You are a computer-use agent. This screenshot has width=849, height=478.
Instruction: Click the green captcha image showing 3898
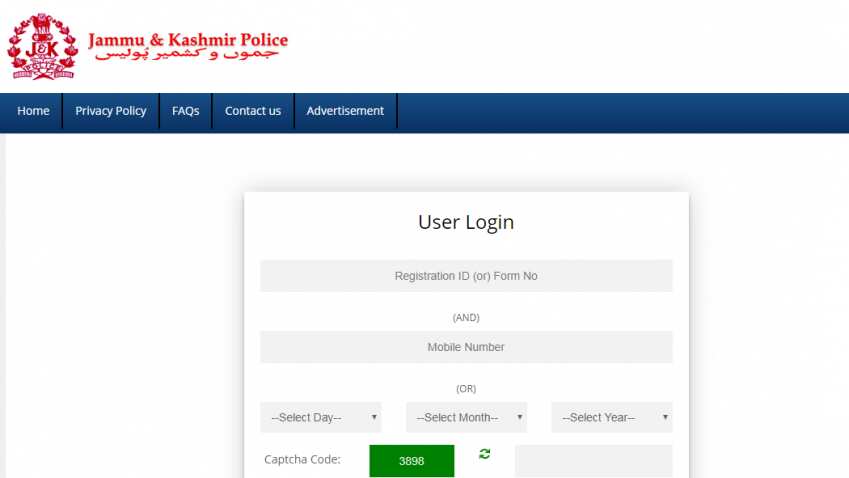tap(411, 461)
